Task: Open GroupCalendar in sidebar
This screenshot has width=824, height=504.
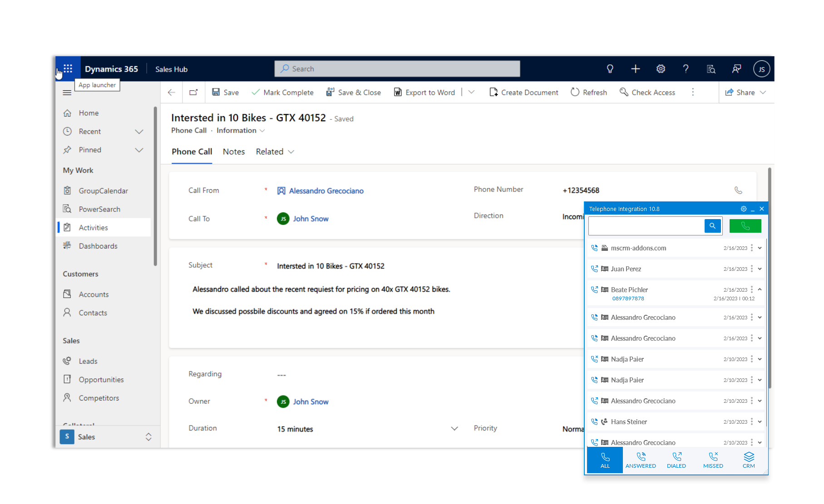Action: (104, 191)
